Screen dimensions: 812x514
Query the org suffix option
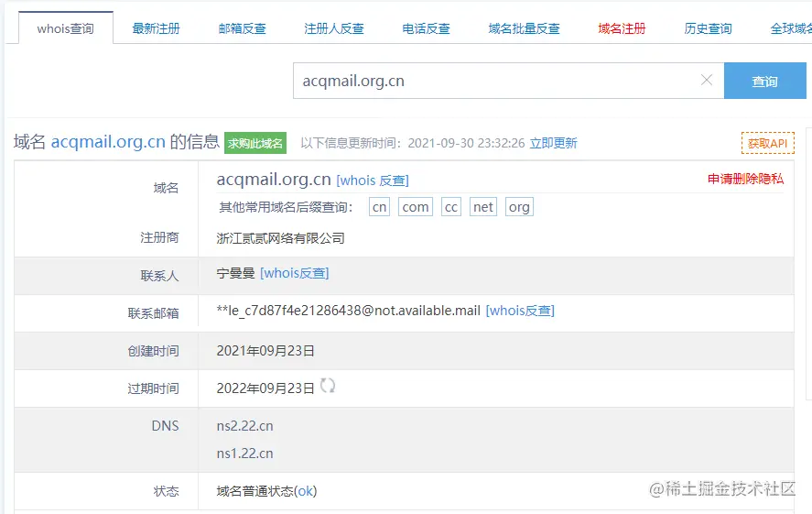pyautogui.click(x=519, y=207)
